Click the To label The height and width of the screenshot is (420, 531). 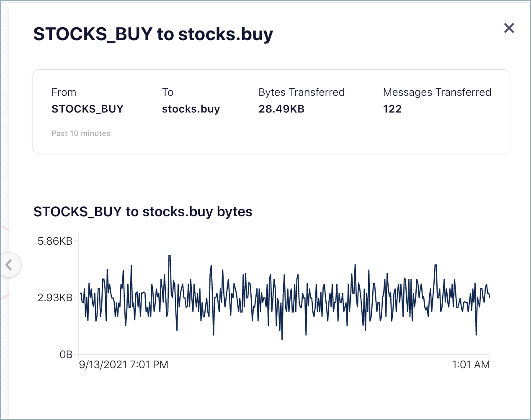(168, 92)
